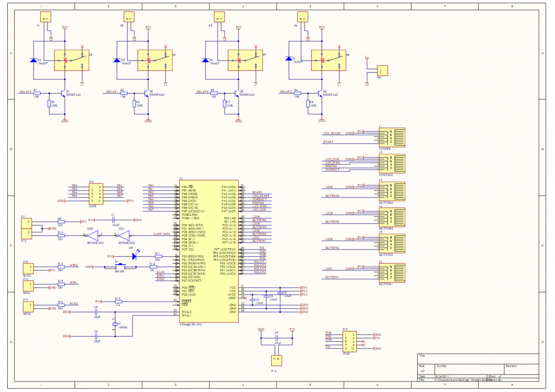Viewport: 555px width, 392px height.
Task: Select the P16 connector block
Action: click(28, 286)
